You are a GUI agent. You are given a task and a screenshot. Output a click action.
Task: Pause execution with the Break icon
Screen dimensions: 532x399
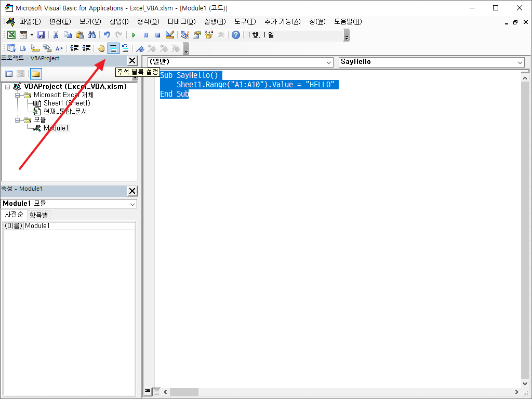click(146, 35)
